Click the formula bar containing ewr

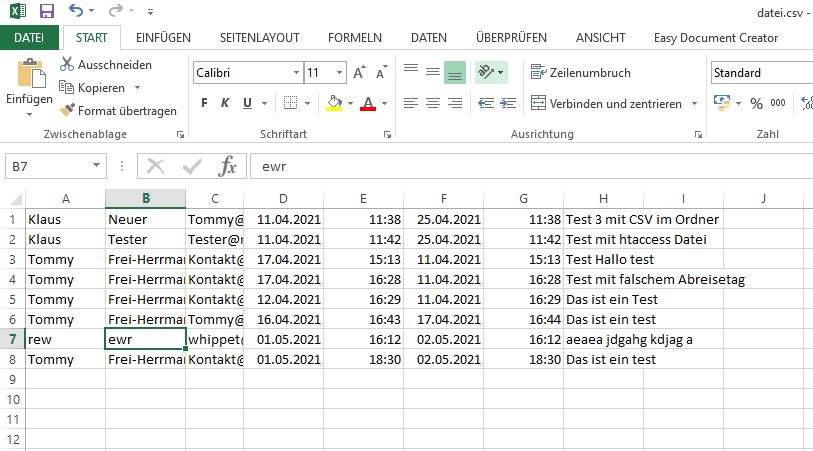pos(531,166)
